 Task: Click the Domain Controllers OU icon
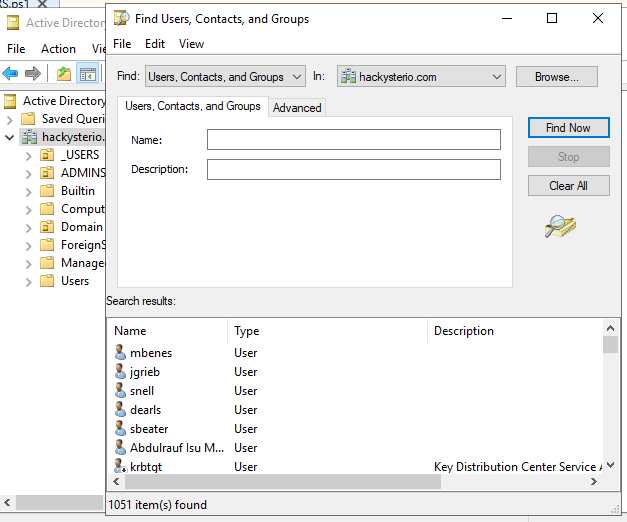(47, 227)
